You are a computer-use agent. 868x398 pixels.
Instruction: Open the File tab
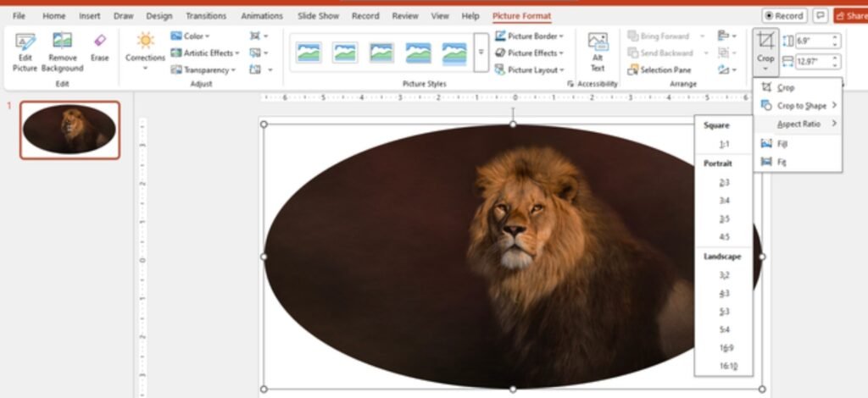pos(19,16)
